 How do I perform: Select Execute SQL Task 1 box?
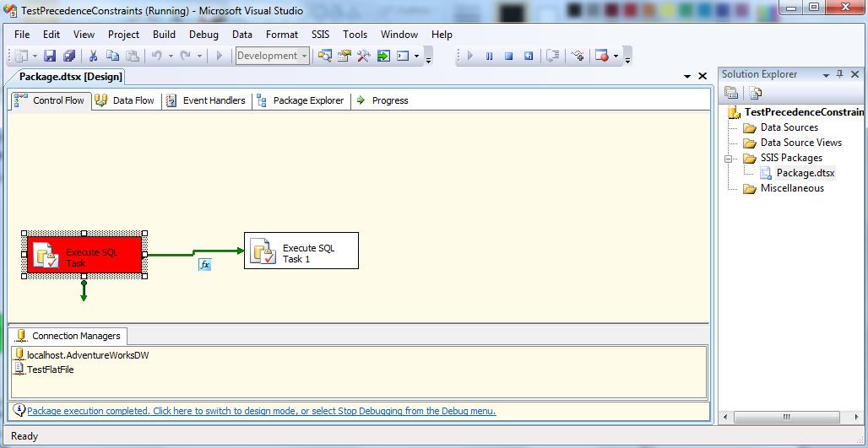(x=301, y=251)
